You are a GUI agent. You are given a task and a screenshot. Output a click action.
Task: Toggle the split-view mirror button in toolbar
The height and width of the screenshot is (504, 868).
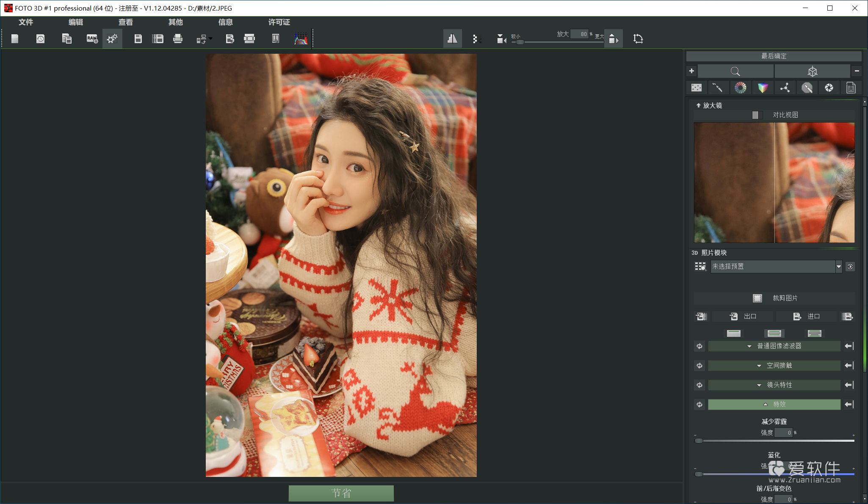tap(452, 39)
